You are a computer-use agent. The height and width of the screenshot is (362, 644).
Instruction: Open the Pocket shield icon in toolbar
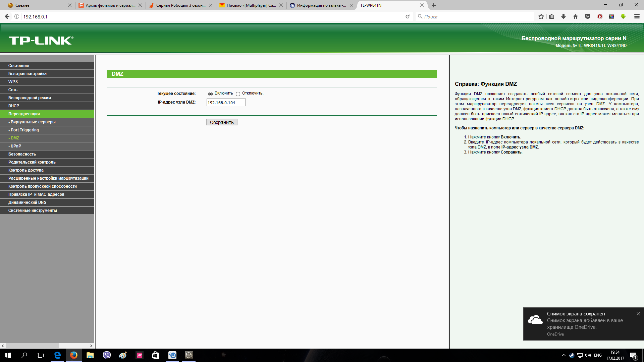click(588, 16)
